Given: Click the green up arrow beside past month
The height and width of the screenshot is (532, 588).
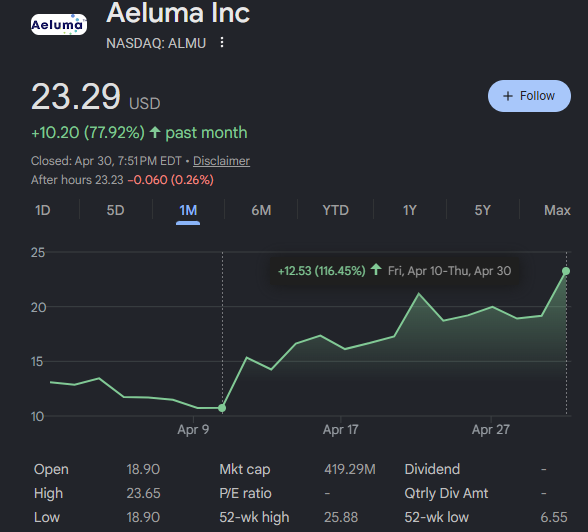Looking at the screenshot, I should point(155,132).
